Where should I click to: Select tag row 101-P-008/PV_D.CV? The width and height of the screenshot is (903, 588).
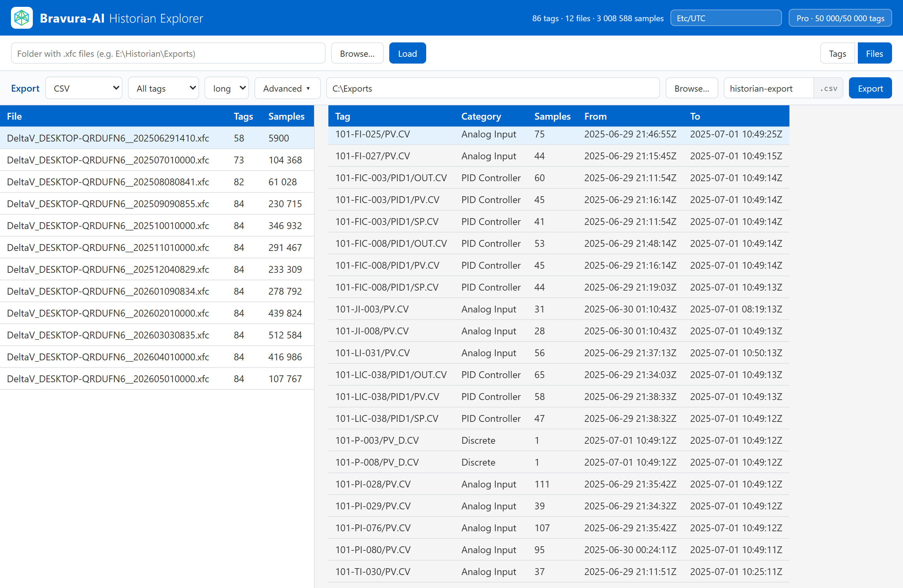559,462
